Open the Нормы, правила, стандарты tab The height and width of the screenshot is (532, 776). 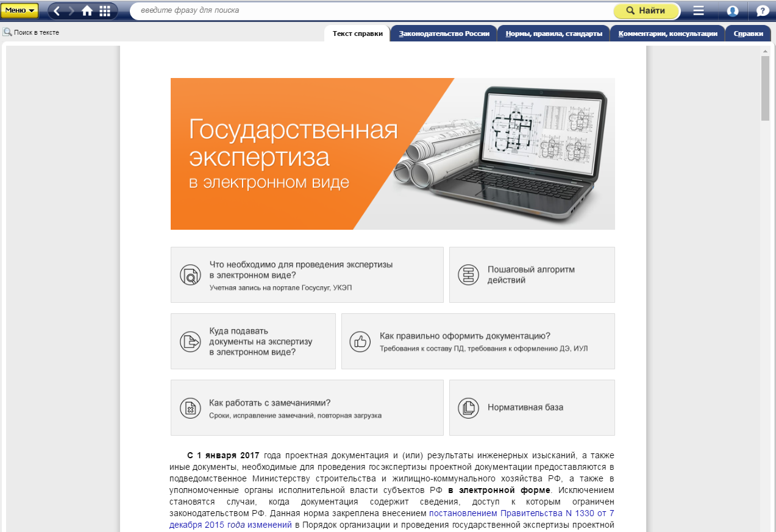coord(554,34)
